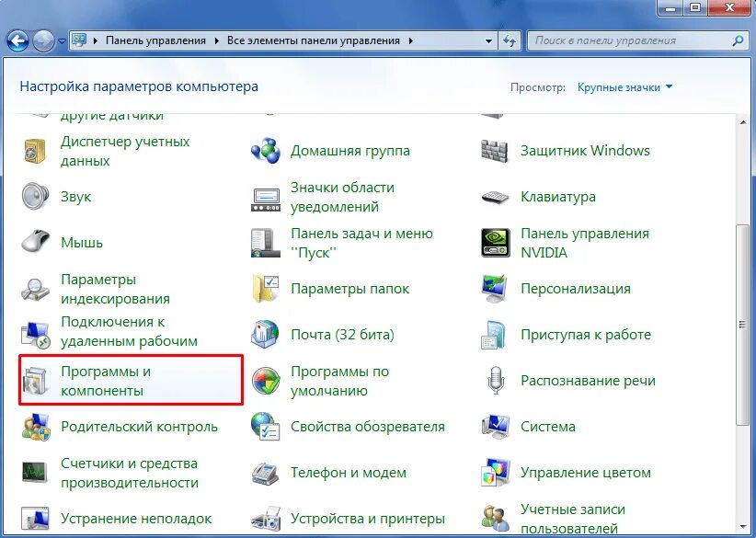Click the scrollbar down arrow
This screenshot has width=756, height=538.
pos(743,525)
